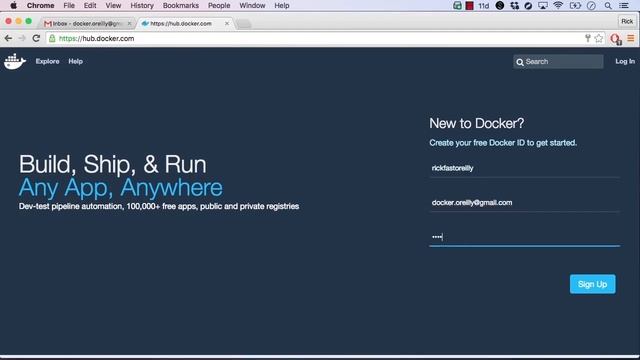Open the Chrome hamburger menu
Image resolution: width=640 pixels, height=360 pixels.
click(631, 38)
